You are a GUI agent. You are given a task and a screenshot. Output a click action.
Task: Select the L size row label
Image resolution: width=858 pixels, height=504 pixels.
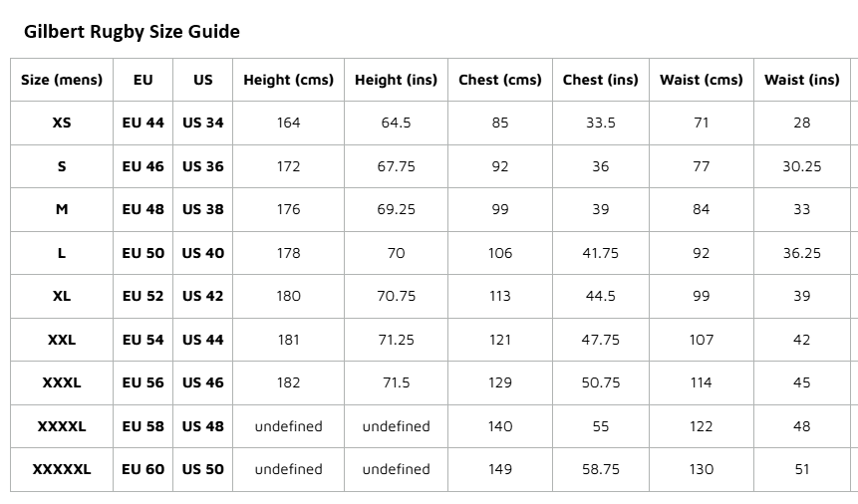click(62, 253)
